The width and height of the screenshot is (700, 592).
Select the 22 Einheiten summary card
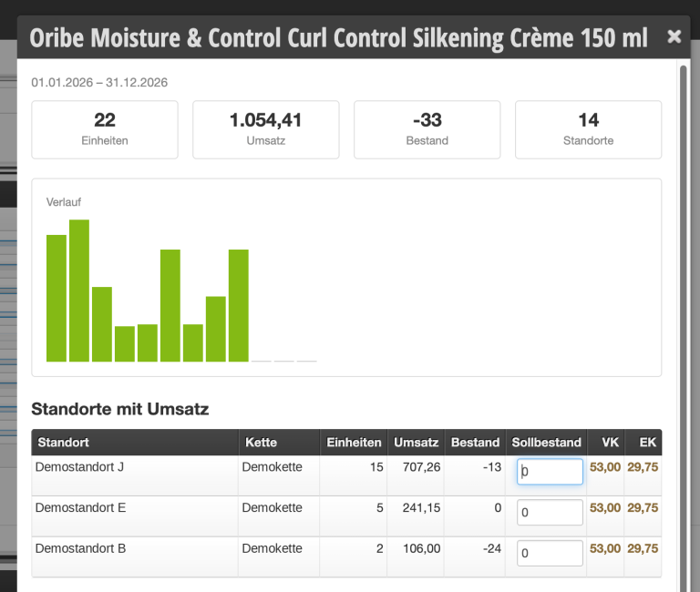pos(105,129)
